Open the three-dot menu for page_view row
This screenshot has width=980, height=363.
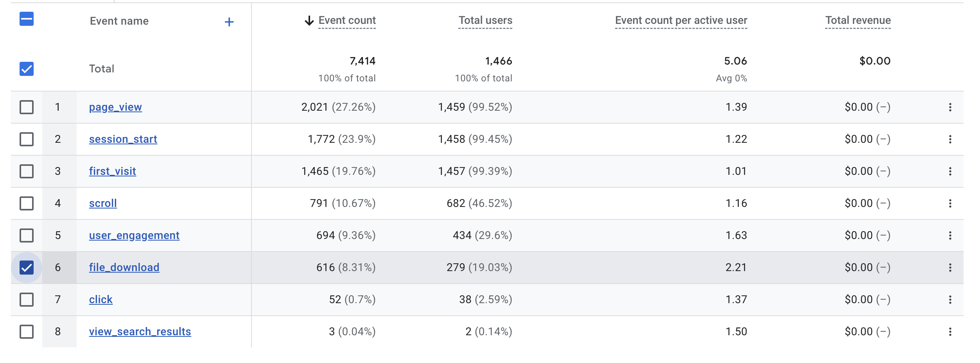950,107
